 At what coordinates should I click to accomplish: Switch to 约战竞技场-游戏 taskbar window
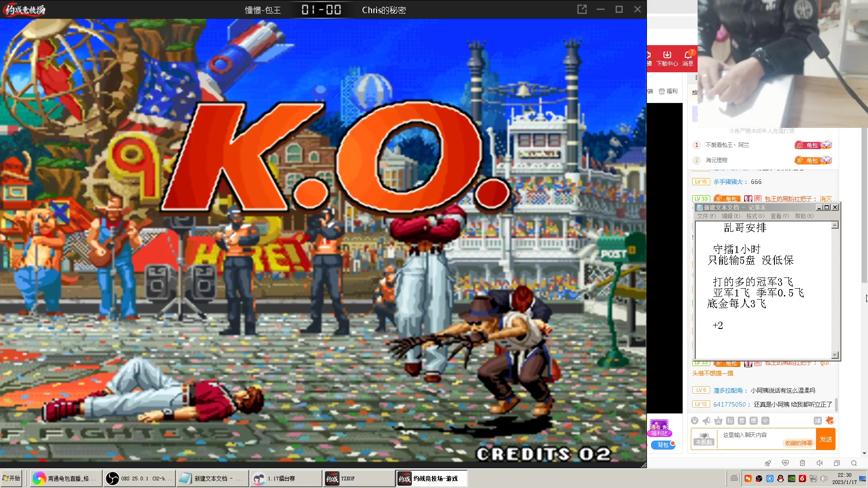(x=432, y=479)
